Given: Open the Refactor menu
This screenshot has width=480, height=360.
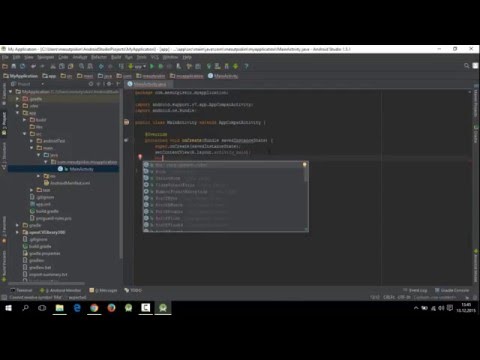Looking at the screenshot, I should coord(99,57).
